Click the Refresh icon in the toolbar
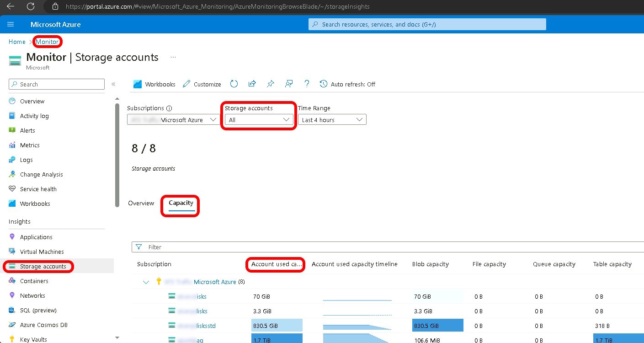Screen dimensions: 644x343 234,84
